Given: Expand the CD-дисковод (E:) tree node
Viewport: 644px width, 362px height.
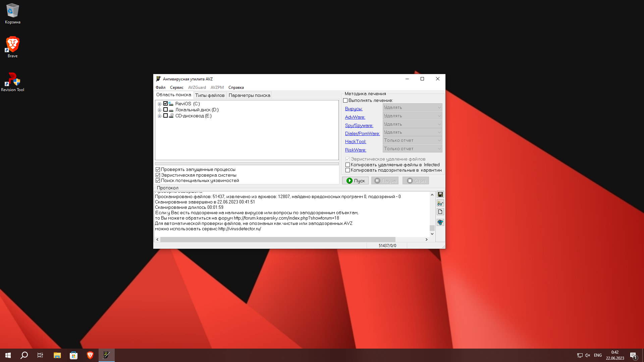Looking at the screenshot, I should [159, 116].
